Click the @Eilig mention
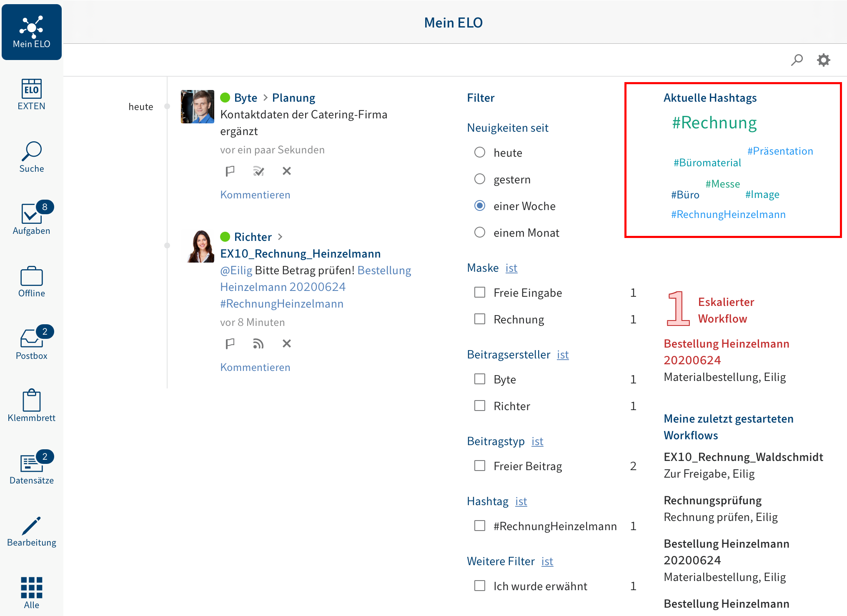The width and height of the screenshot is (847, 616). coord(236,270)
